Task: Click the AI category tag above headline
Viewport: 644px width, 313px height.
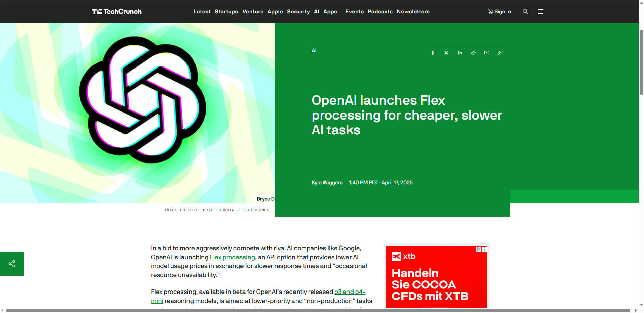Action: pos(314,51)
